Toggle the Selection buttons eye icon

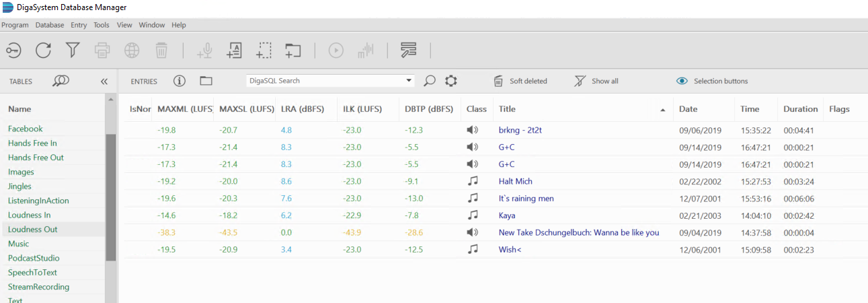[x=682, y=81]
